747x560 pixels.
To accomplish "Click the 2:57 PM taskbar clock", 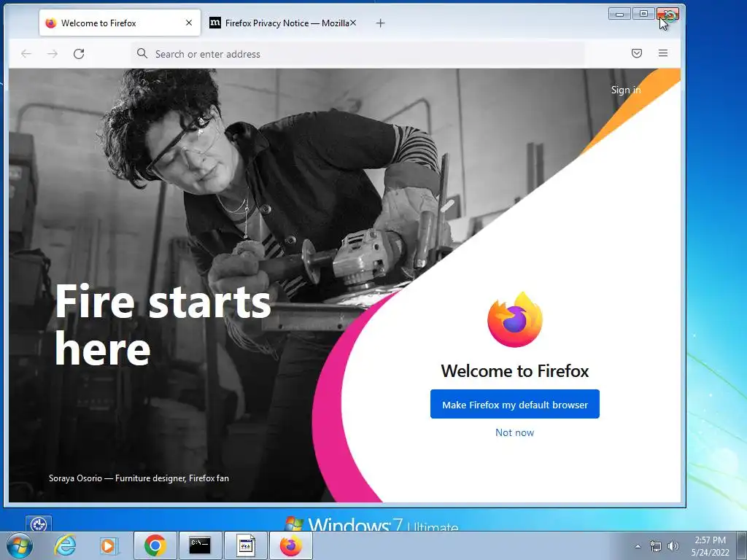I will coord(710,540).
